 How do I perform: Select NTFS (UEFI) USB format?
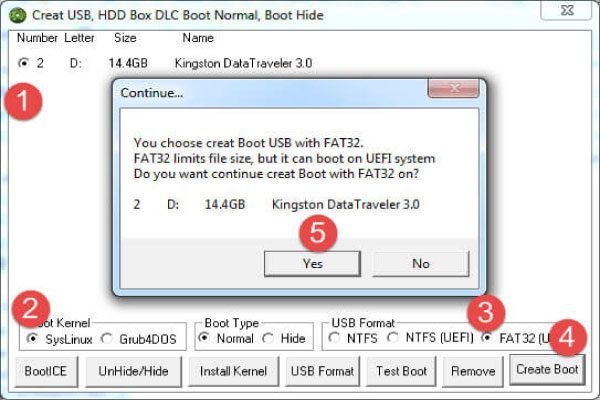(x=393, y=338)
